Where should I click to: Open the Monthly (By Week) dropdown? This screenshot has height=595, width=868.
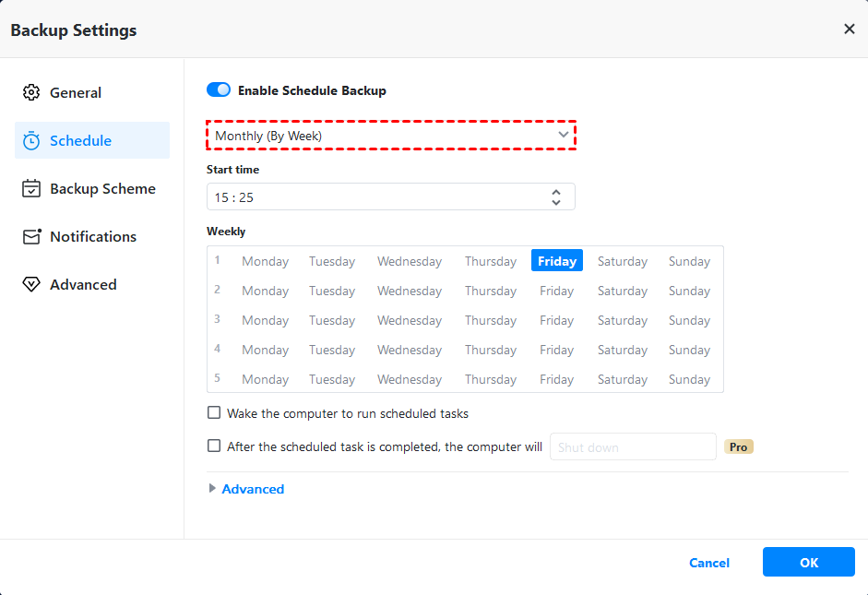click(x=391, y=136)
